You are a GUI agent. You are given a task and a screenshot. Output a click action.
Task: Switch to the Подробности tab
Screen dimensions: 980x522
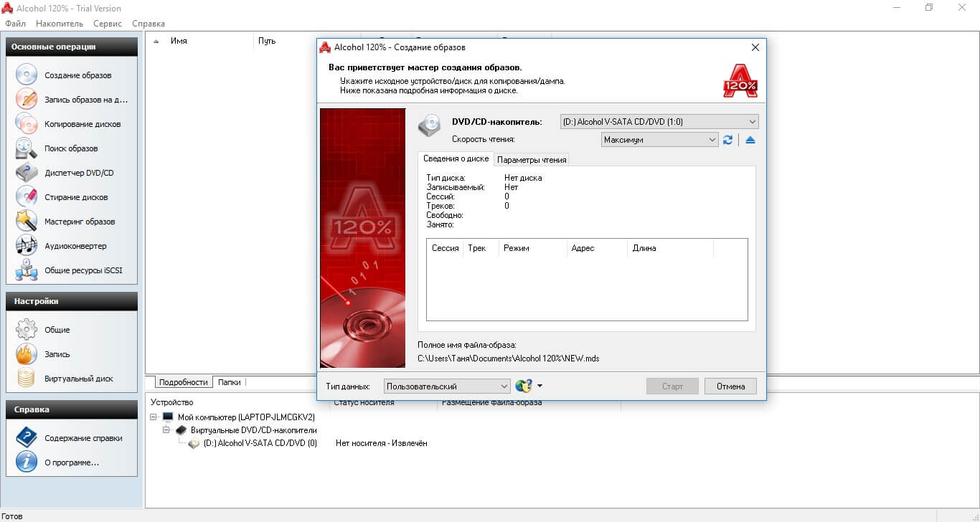pyautogui.click(x=184, y=382)
